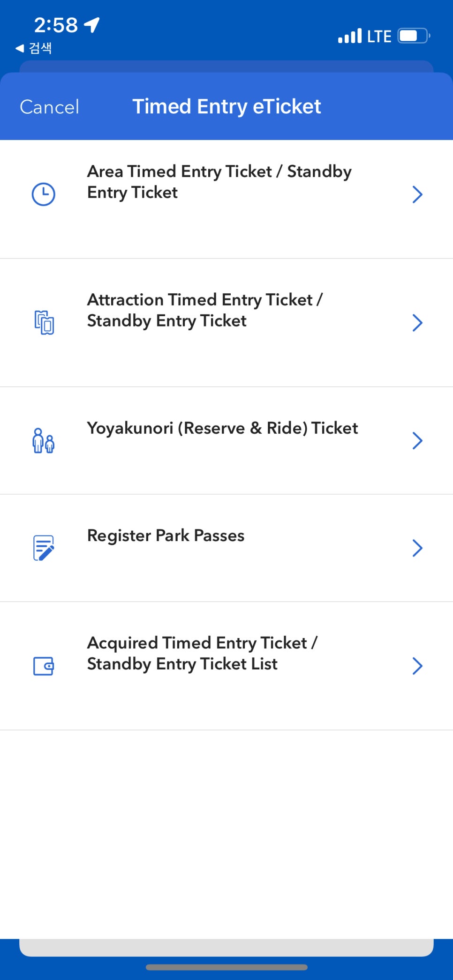
Task: Tap the home indicator bar at bottom
Action: point(226,967)
